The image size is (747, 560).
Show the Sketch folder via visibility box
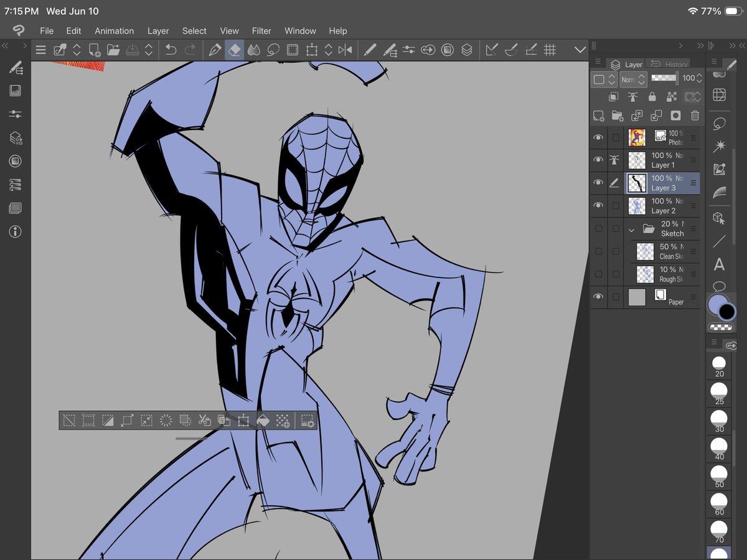click(598, 228)
